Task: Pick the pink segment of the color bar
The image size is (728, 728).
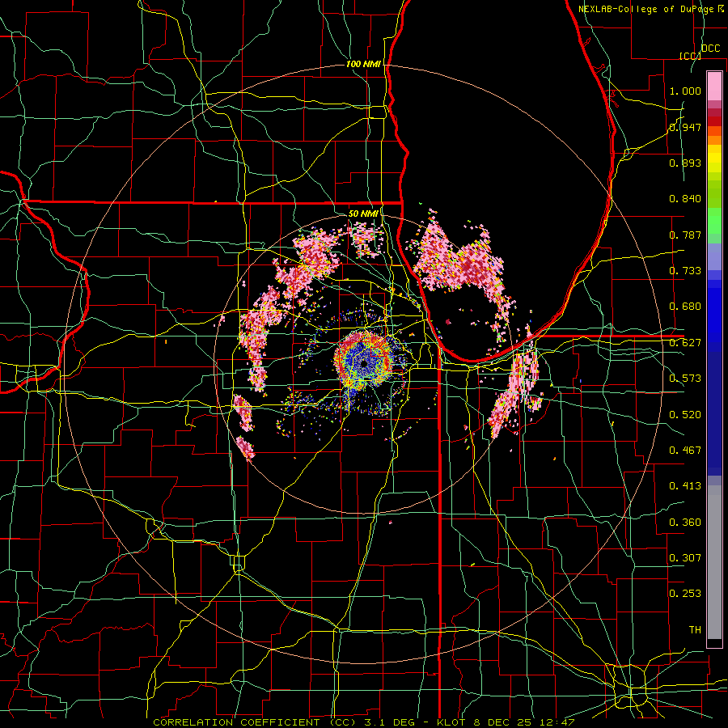Action: (x=714, y=86)
